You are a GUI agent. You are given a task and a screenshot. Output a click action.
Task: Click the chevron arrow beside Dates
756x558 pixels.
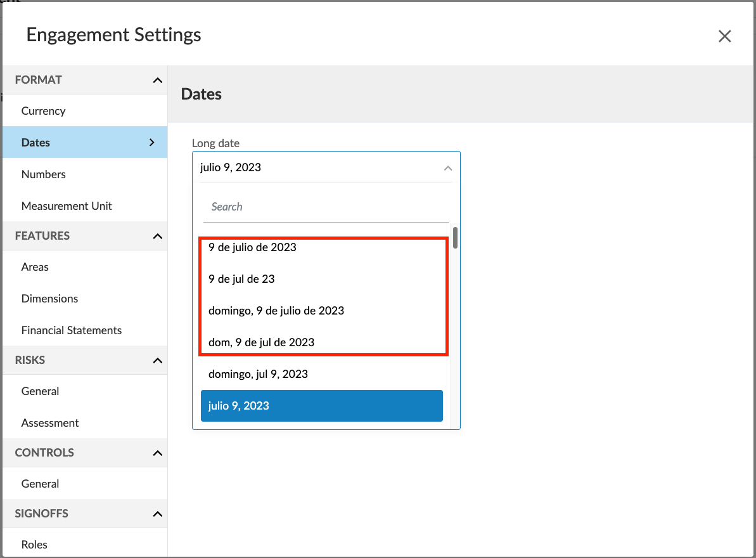tap(152, 142)
